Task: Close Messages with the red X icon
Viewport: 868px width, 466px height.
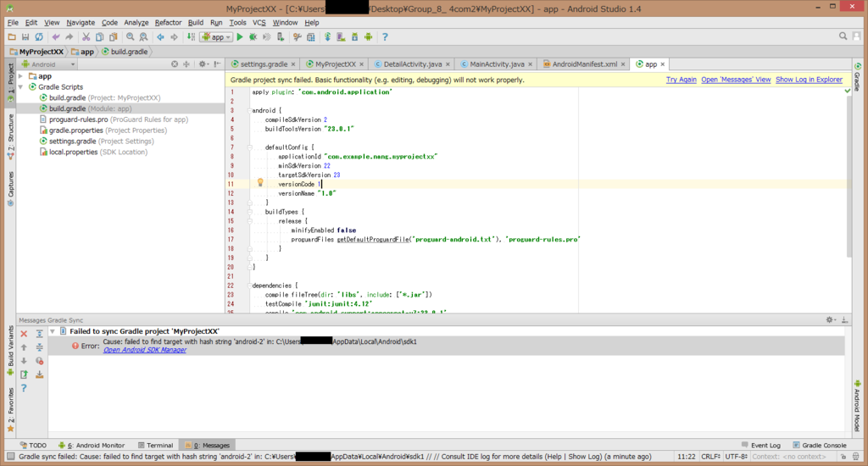Action: pyautogui.click(x=24, y=334)
